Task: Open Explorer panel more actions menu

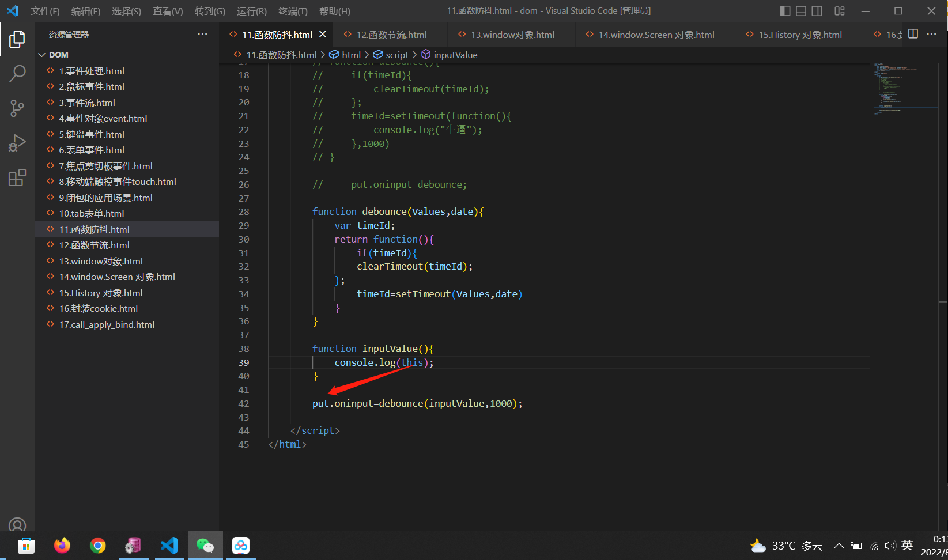Action: point(202,35)
